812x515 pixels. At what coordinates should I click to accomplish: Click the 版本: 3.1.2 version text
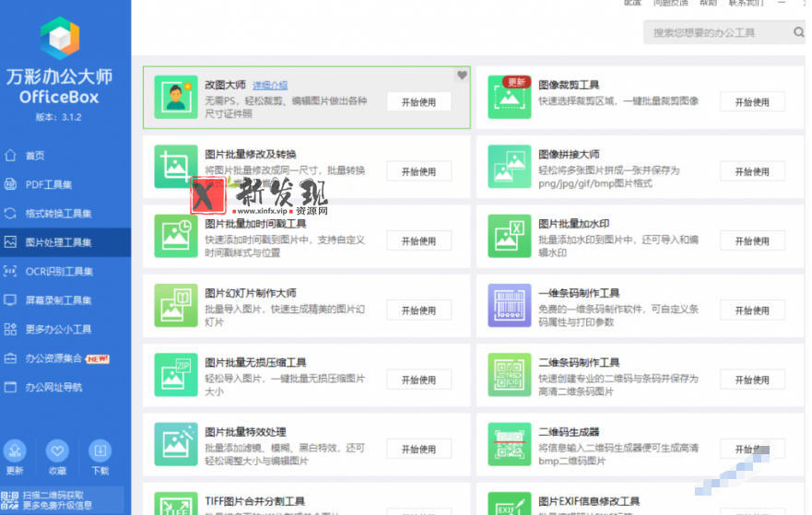(x=58, y=117)
